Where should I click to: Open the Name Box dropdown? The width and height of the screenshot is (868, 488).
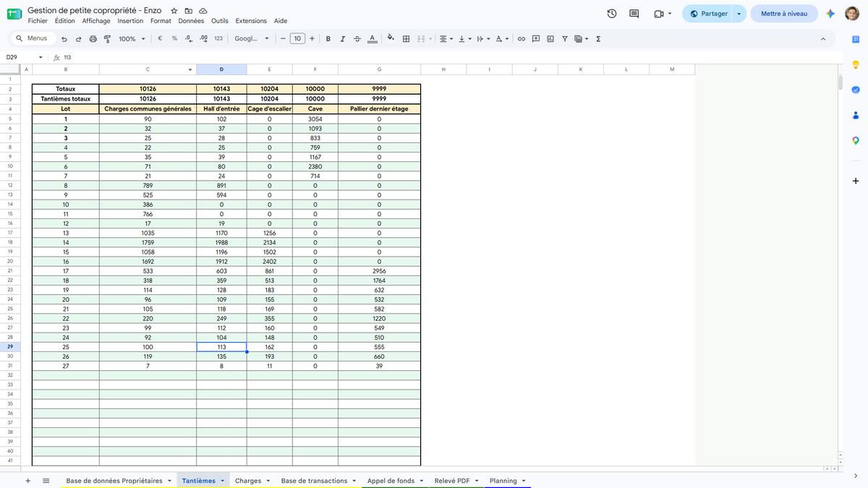click(x=40, y=57)
